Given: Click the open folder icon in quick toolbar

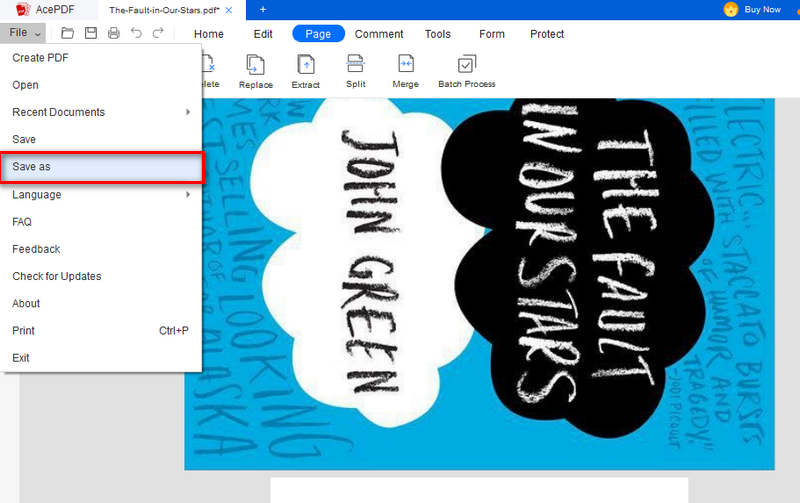Looking at the screenshot, I should click(x=67, y=34).
